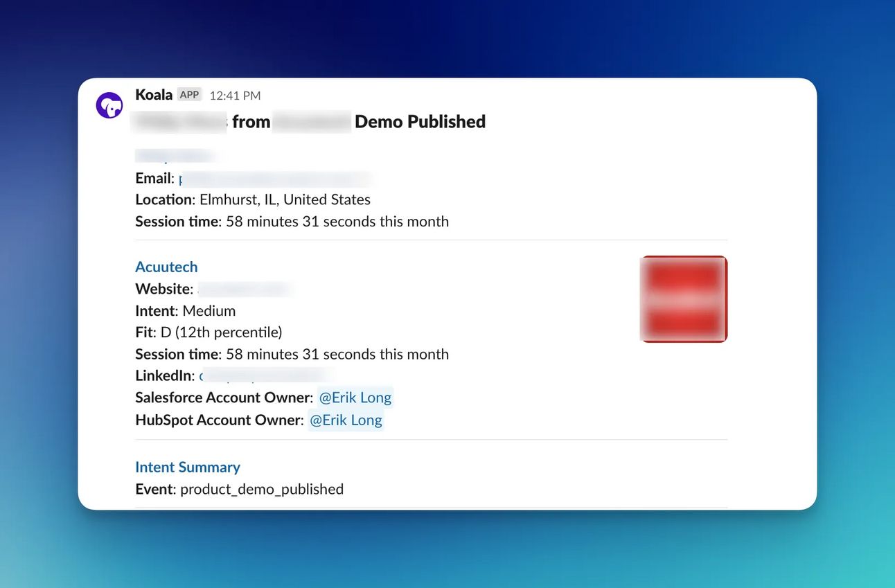Click the blurred email address link
Viewport: 895px width, 588px height.
click(x=275, y=179)
